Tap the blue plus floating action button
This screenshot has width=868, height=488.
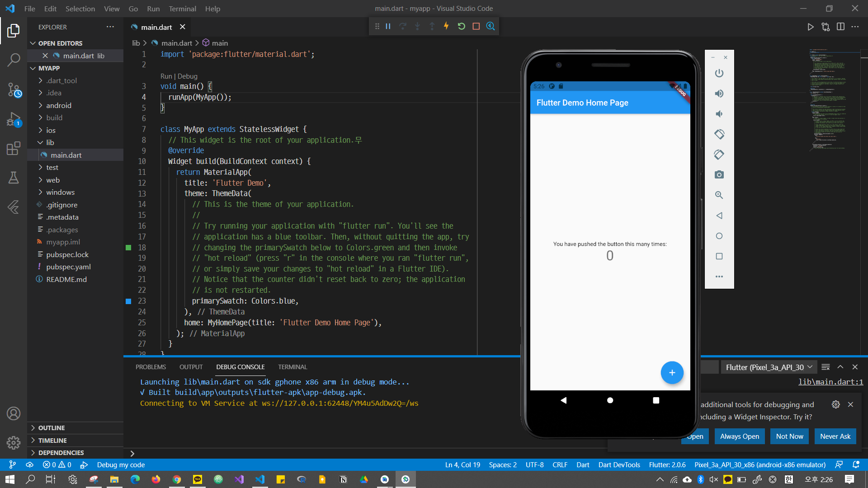click(672, 373)
